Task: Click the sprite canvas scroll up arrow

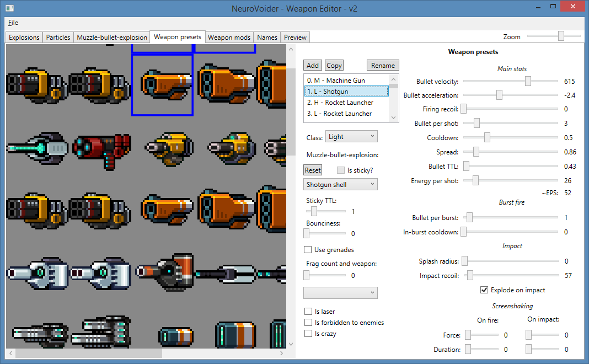Action: (x=291, y=49)
